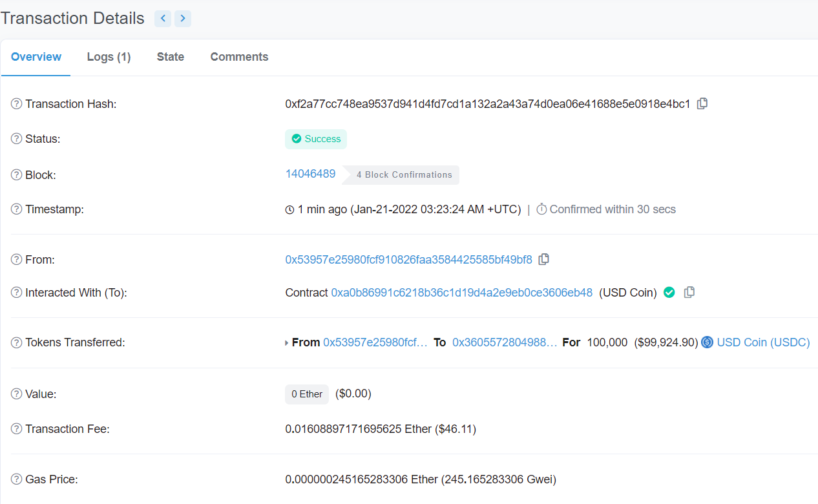Screen dimensions: 818x504
Task: Click help icon beside Transaction Fee
Action: (x=17, y=429)
